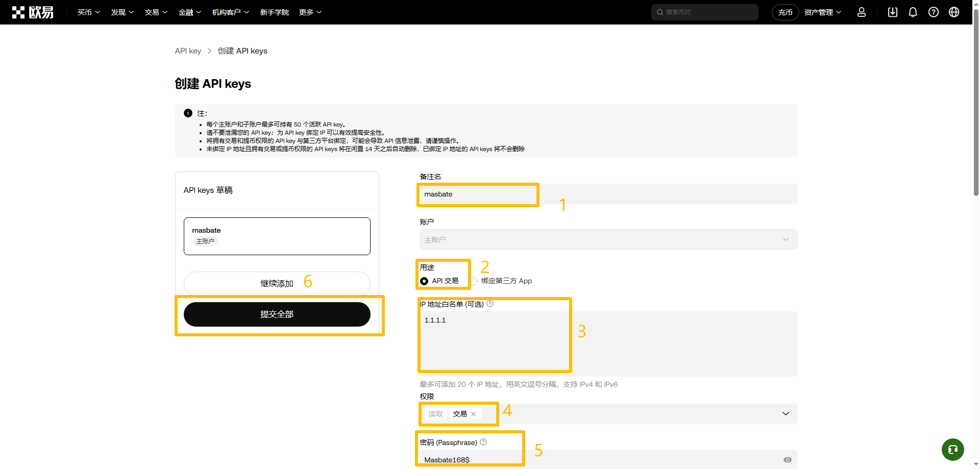The image size is (980, 469).
Task: Click the 主账户 tag in draft card
Action: pos(206,241)
